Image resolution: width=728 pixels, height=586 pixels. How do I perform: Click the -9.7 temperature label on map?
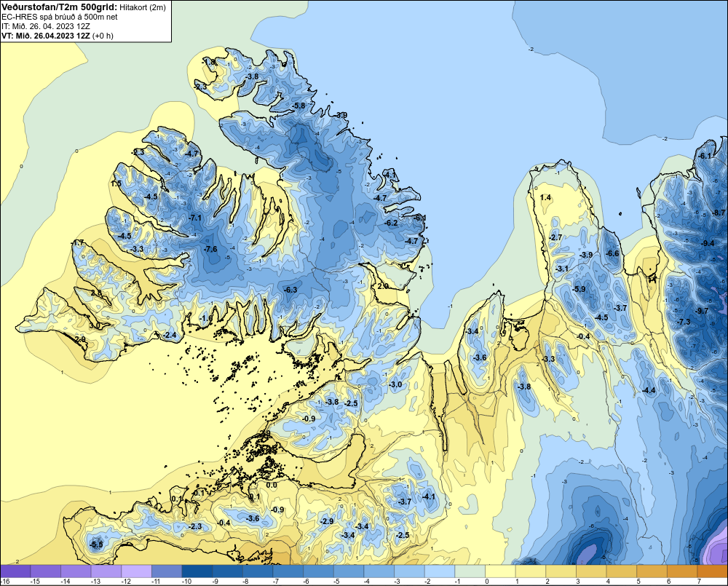pyautogui.click(x=702, y=311)
